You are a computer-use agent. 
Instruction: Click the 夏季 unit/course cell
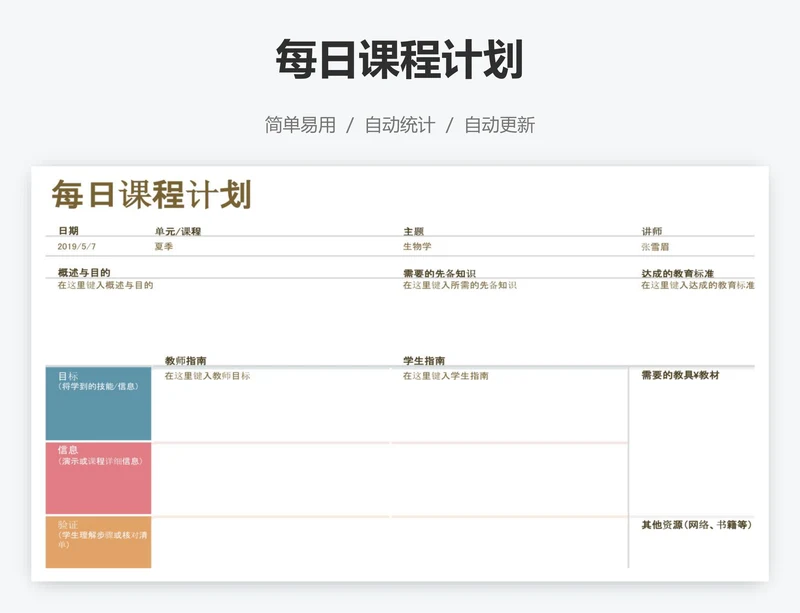(163, 246)
